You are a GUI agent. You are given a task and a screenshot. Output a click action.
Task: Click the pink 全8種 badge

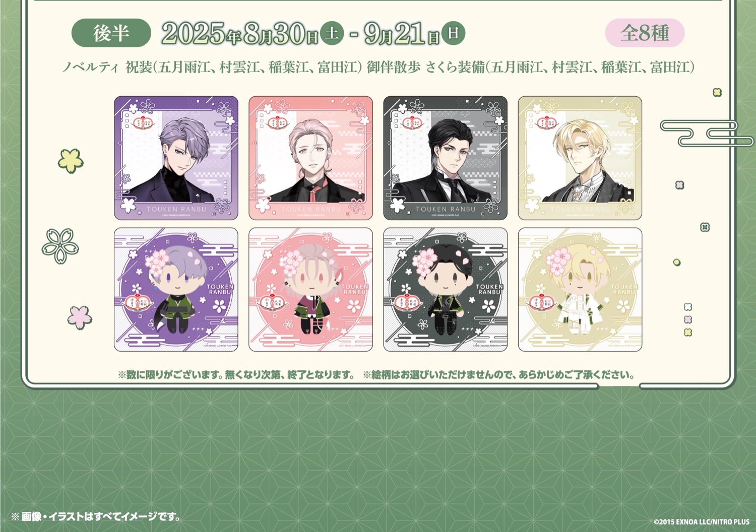click(x=645, y=33)
